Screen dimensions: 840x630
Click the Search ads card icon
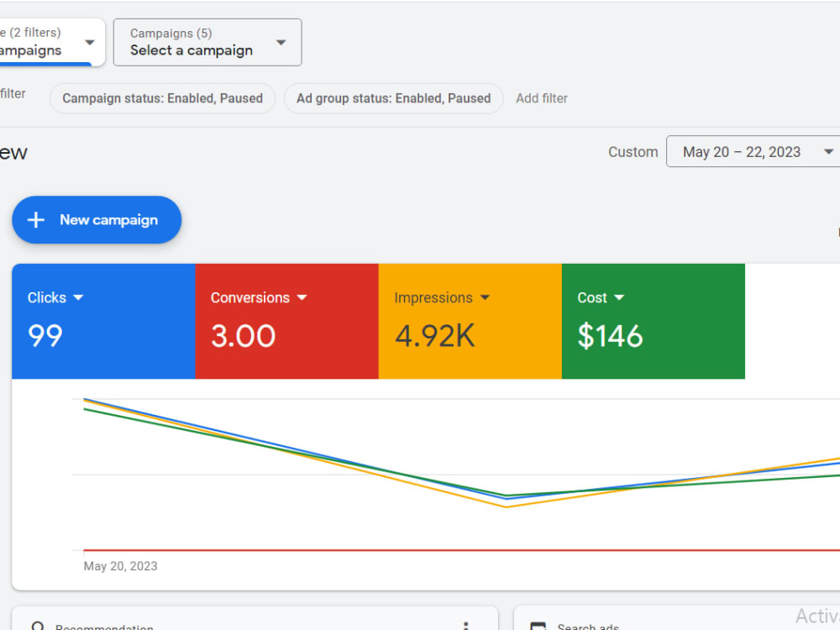[x=538, y=626]
